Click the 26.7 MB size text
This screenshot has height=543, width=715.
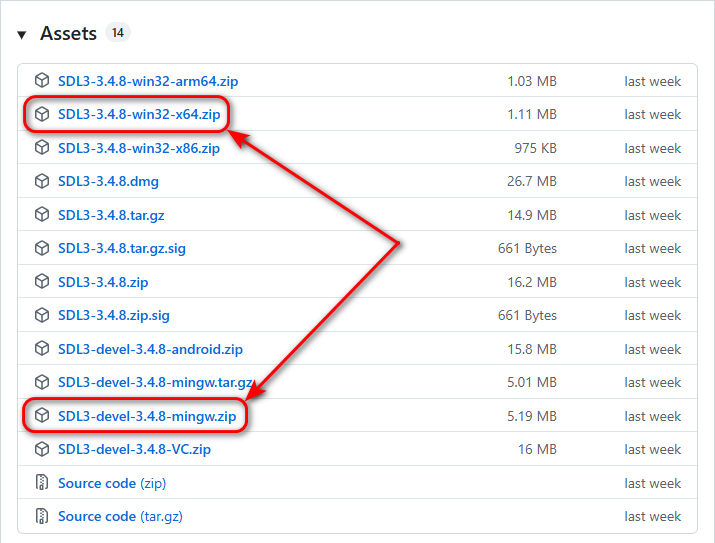tap(532, 181)
